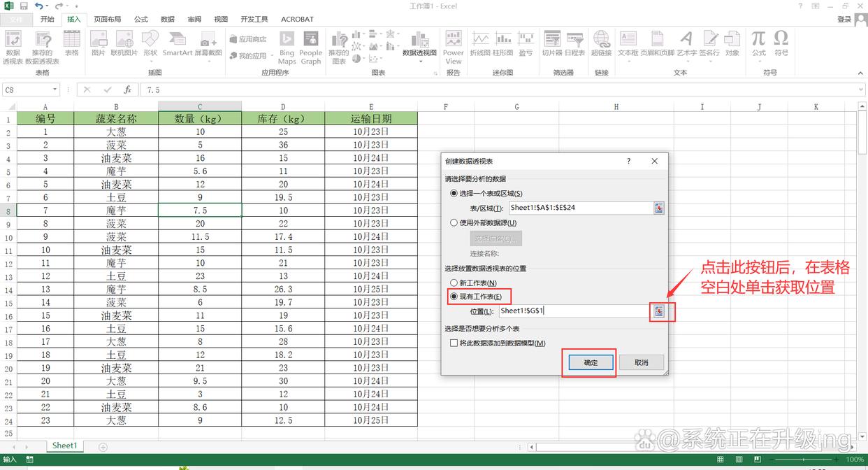Click the Slicer (切片器) icon
This screenshot has width=868, height=470.
552,43
